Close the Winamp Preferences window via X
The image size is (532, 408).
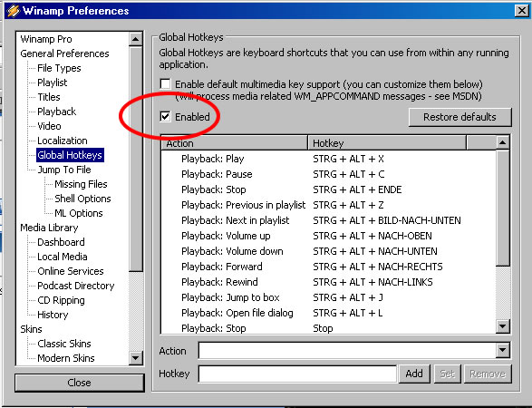point(522,11)
